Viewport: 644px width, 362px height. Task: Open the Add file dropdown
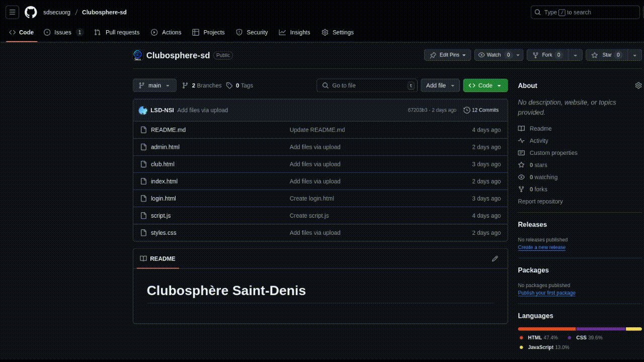(x=440, y=85)
